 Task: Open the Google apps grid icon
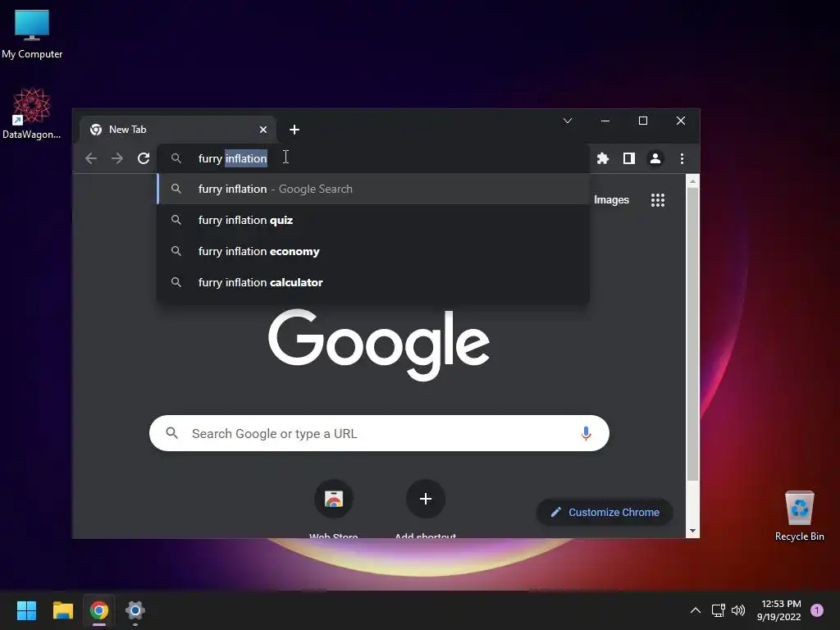[x=657, y=200]
